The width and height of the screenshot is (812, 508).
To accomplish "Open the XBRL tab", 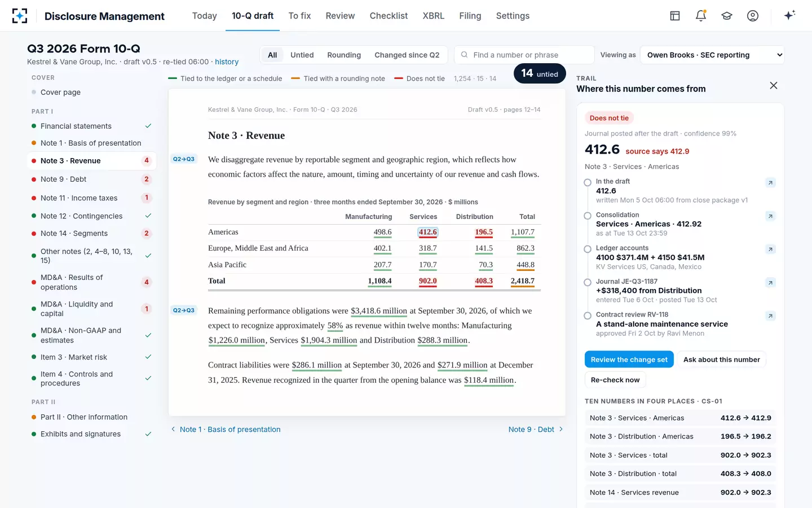I will pos(434,16).
